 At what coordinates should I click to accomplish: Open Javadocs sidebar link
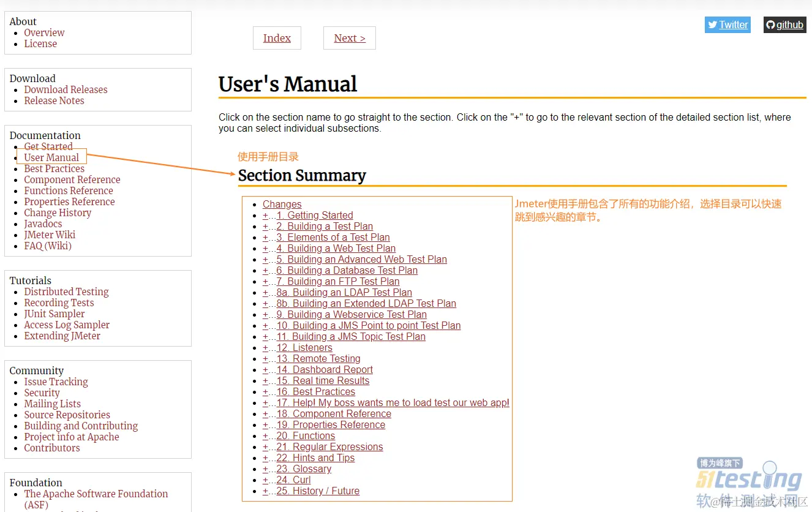tap(43, 224)
